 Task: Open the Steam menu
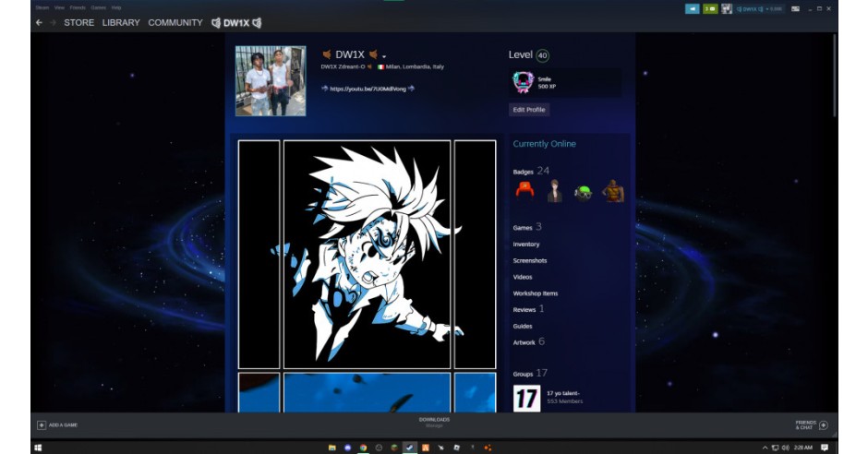pyautogui.click(x=42, y=7)
